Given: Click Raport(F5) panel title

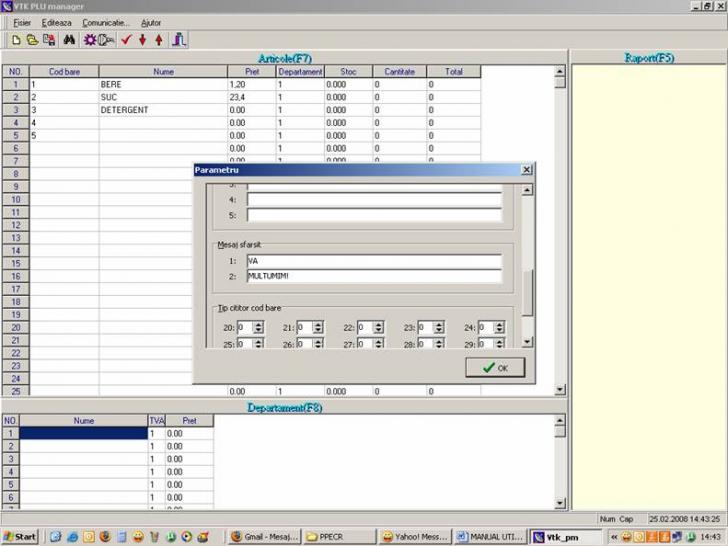Looking at the screenshot, I should (x=649, y=58).
